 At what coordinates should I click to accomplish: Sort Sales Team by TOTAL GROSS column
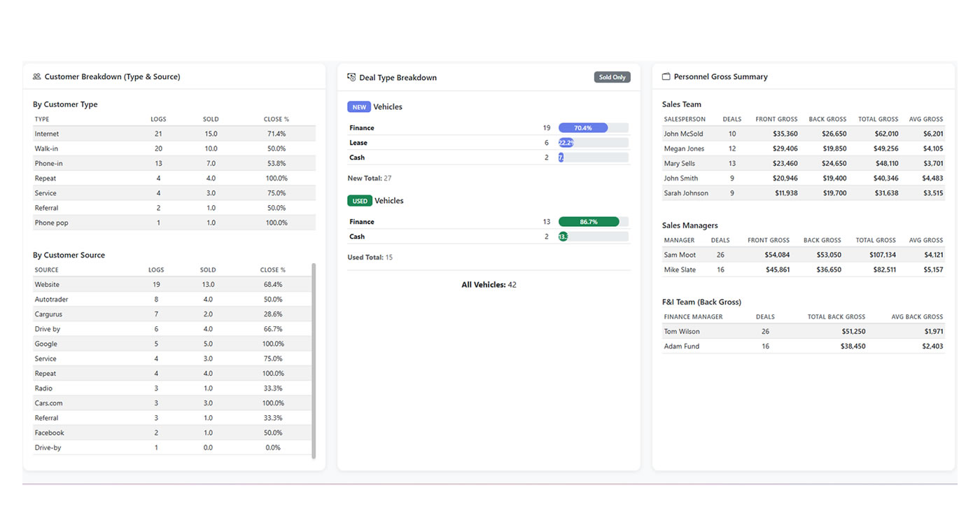pyautogui.click(x=876, y=119)
